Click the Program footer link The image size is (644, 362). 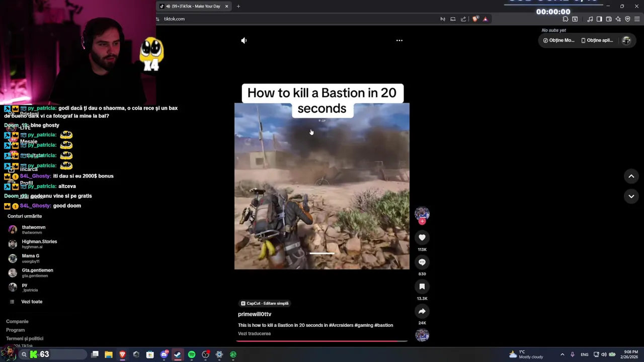(15, 330)
